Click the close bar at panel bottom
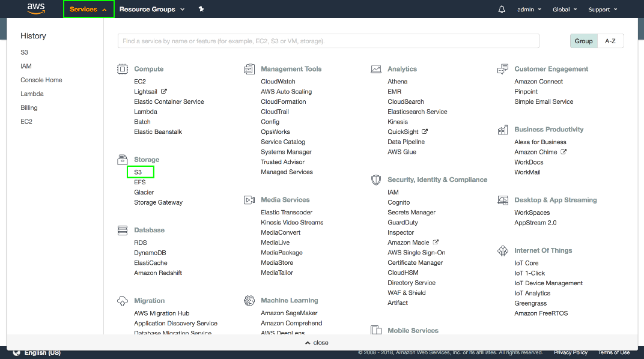 pyautogui.click(x=317, y=343)
